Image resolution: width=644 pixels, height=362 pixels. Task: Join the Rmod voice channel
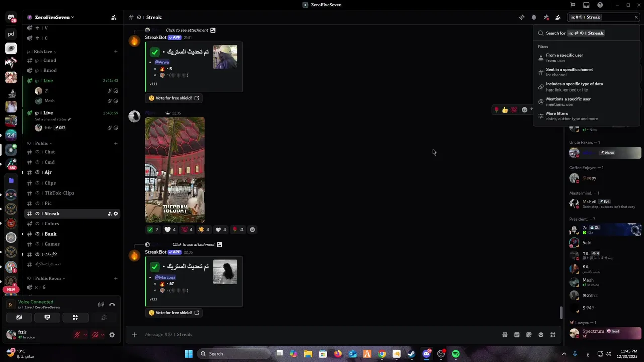[x=72, y=70]
